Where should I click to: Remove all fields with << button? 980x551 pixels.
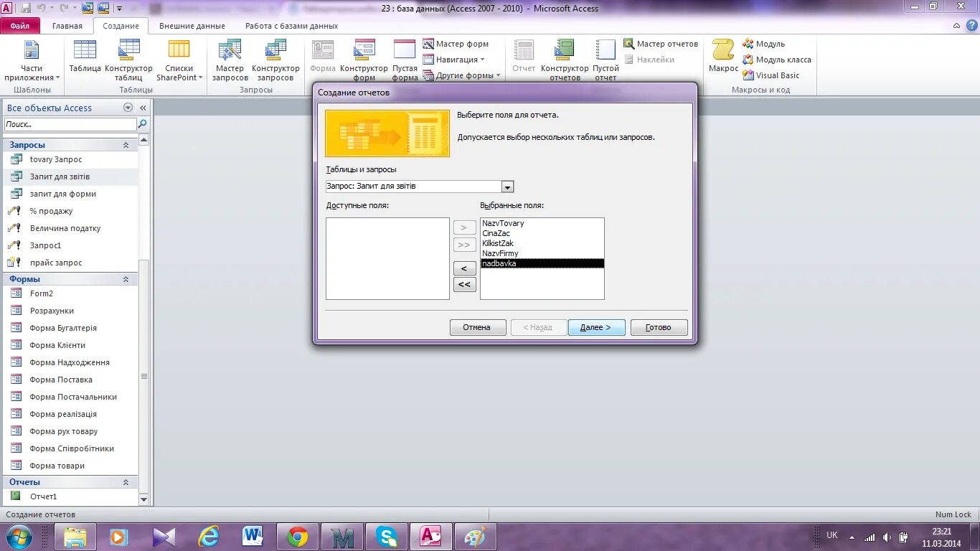[464, 285]
